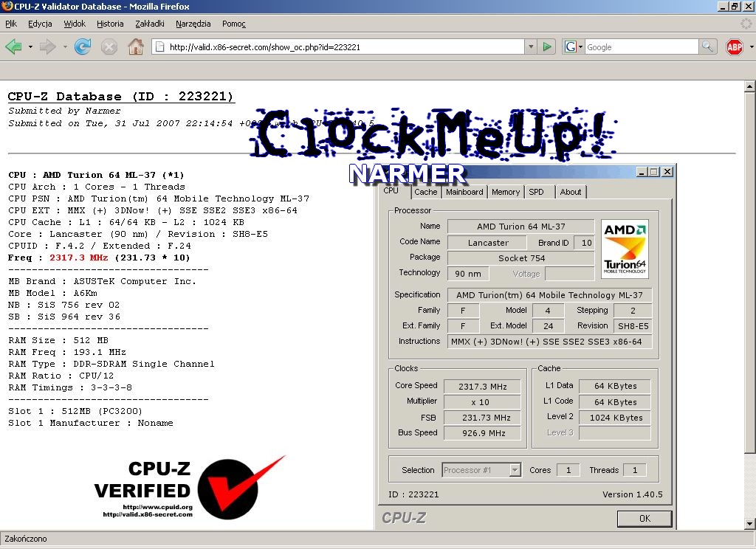756x549 pixels.
Task: Click the magnifier search button
Action: pos(707,46)
